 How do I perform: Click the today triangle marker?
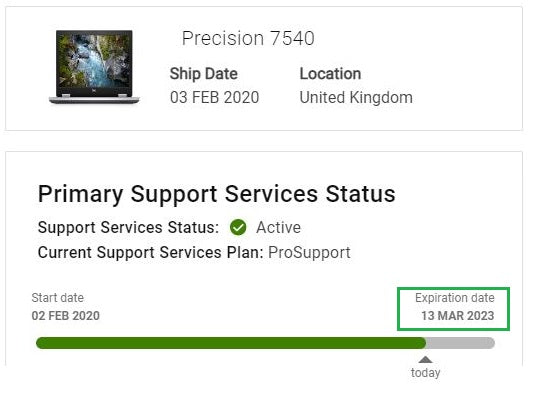(x=425, y=360)
